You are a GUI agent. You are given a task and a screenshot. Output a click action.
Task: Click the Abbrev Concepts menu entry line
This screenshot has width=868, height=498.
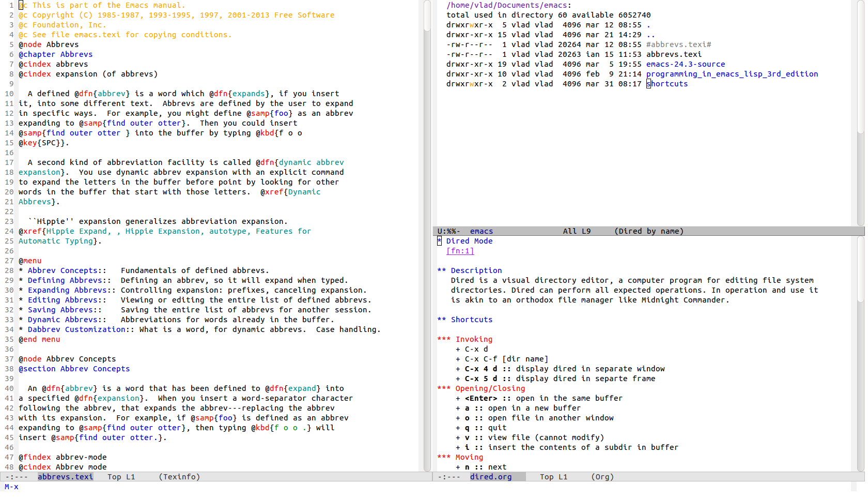pos(144,270)
